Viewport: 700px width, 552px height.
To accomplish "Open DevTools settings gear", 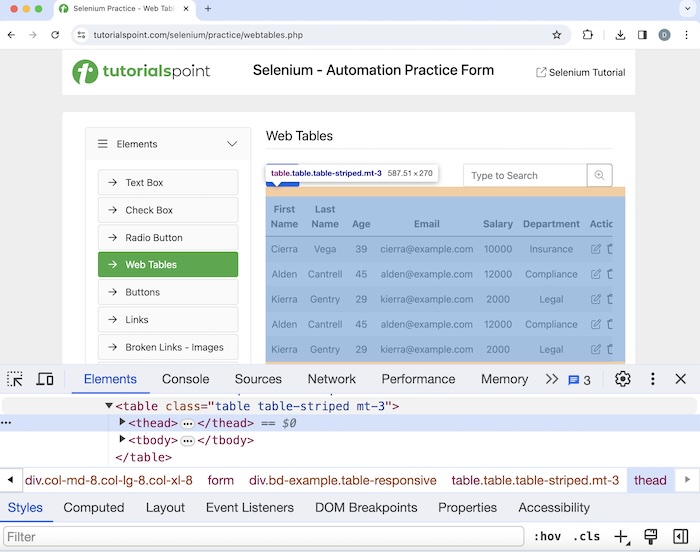I will (623, 379).
